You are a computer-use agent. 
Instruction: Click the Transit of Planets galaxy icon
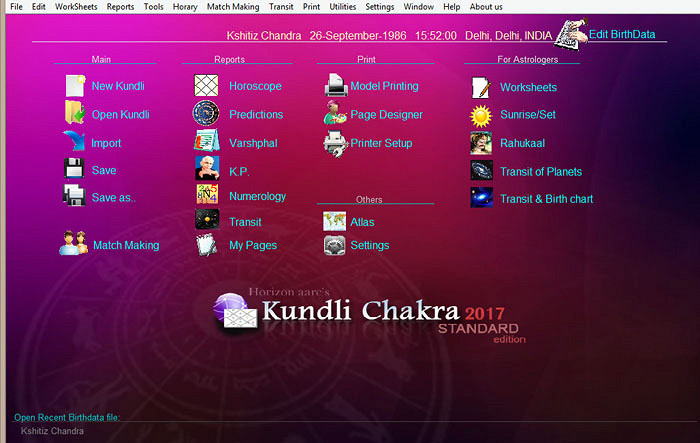coord(482,170)
